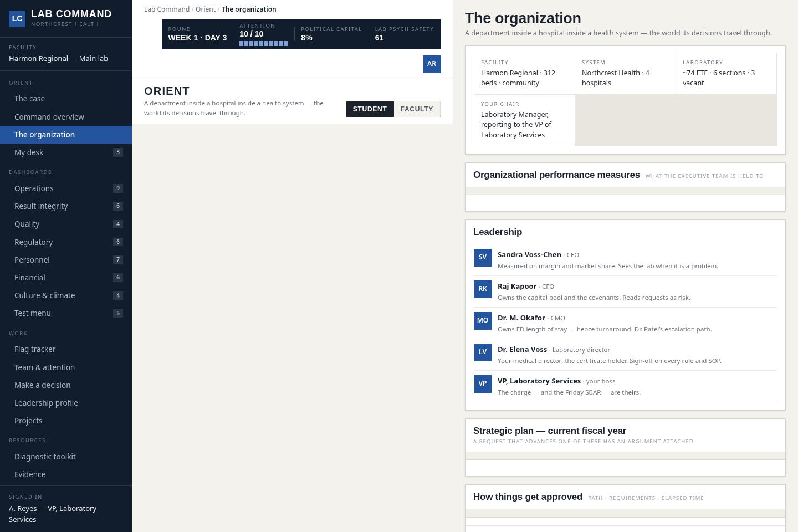Click the WEEK 1 · DAY 3 round indicator

tap(197, 38)
